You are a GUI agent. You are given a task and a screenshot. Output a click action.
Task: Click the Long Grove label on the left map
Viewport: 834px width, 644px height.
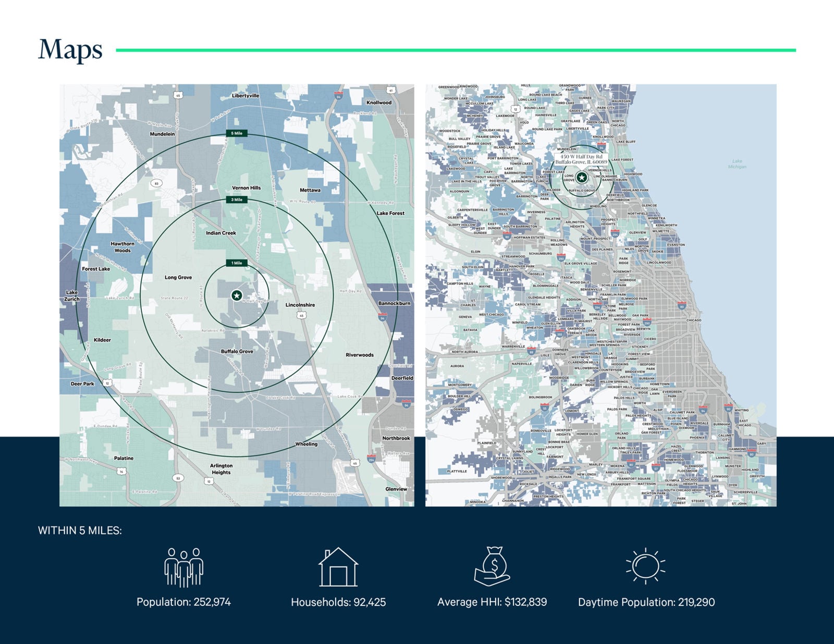click(178, 277)
